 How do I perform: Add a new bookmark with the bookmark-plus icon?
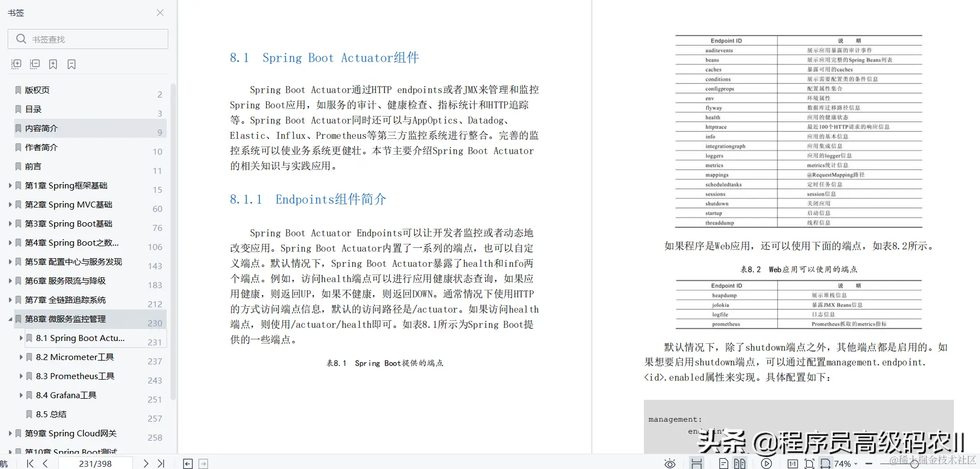pyautogui.click(x=53, y=64)
